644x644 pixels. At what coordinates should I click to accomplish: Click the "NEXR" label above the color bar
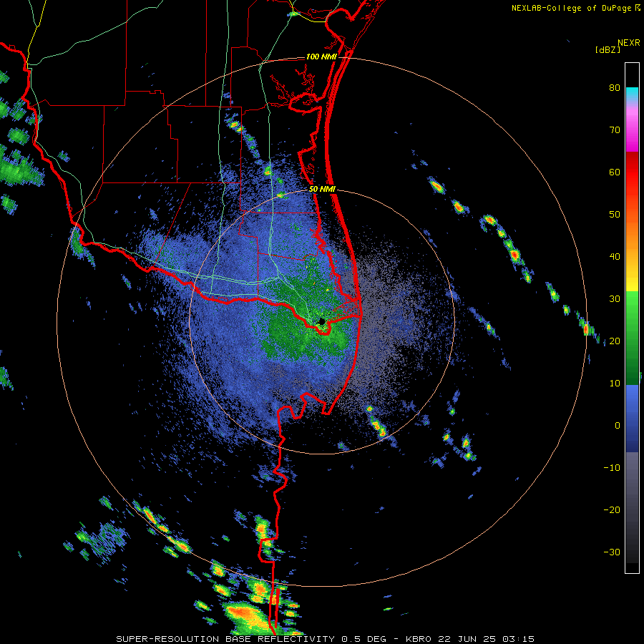click(x=628, y=43)
